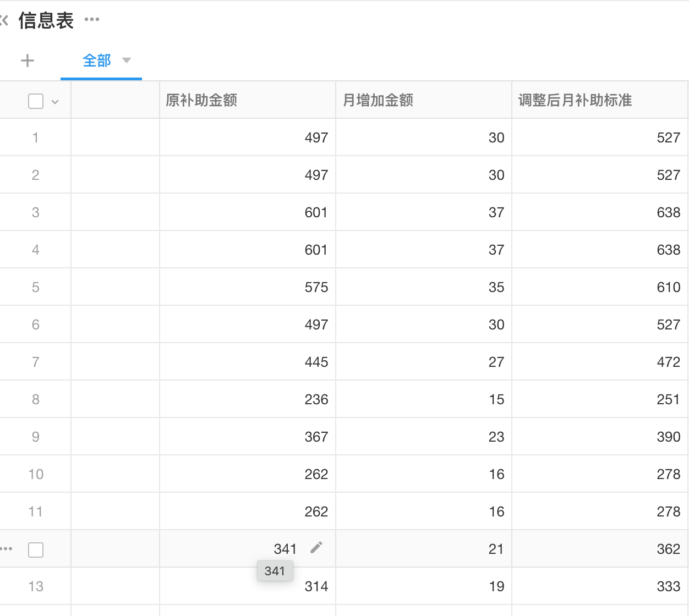Open the more options menu beside 信息表
This screenshot has height=616, width=689.
pyautogui.click(x=92, y=20)
